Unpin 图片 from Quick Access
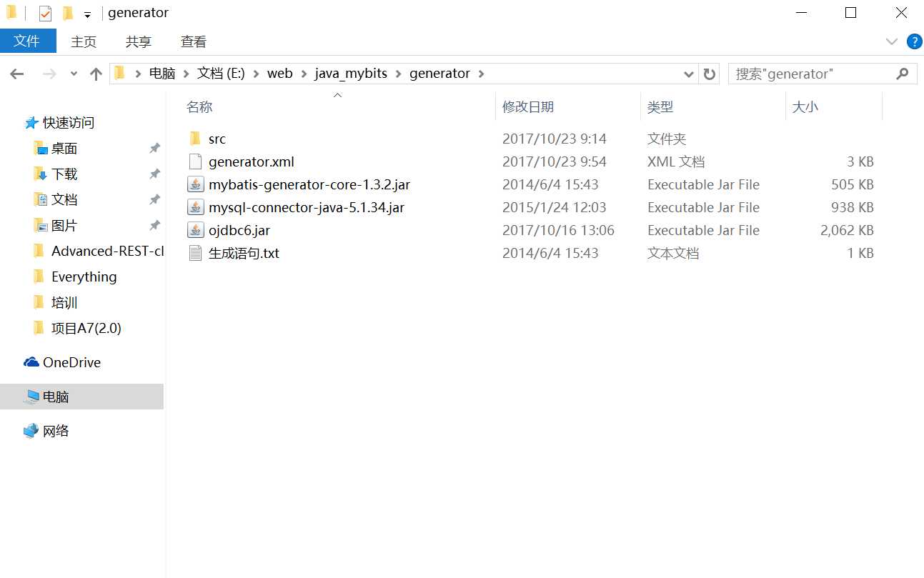This screenshot has width=924, height=578. coord(154,226)
